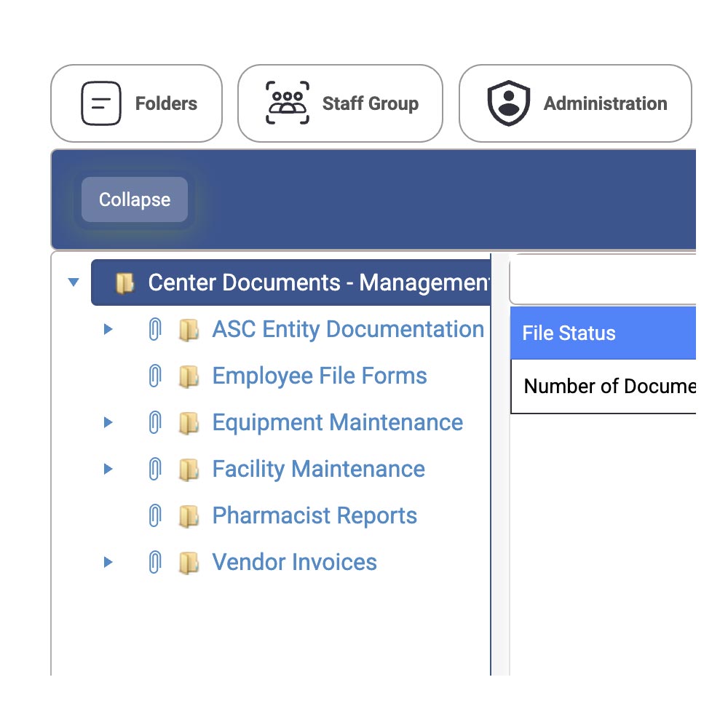This screenshot has width=728, height=728.
Task: Expand Vendor Invoices folder
Action: pos(108,562)
